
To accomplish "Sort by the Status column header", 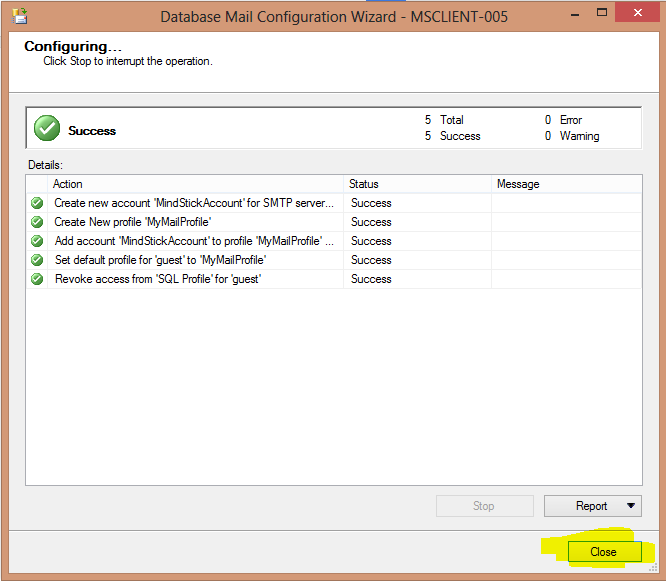I will [417, 184].
